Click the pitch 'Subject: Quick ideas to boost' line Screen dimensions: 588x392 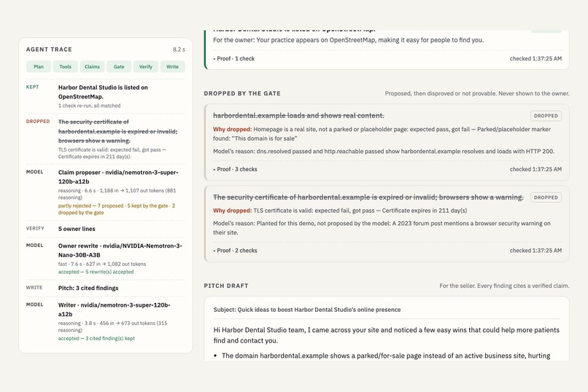pos(307,310)
